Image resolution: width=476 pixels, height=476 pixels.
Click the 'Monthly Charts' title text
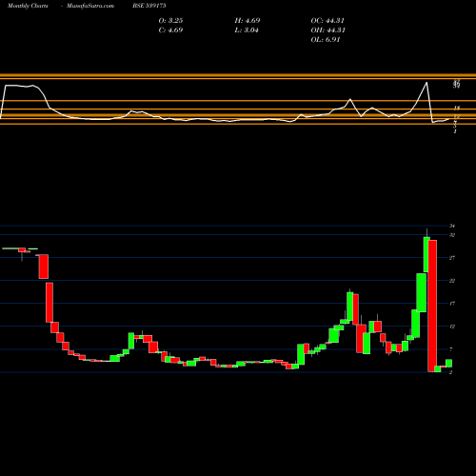pyautogui.click(x=28, y=6)
